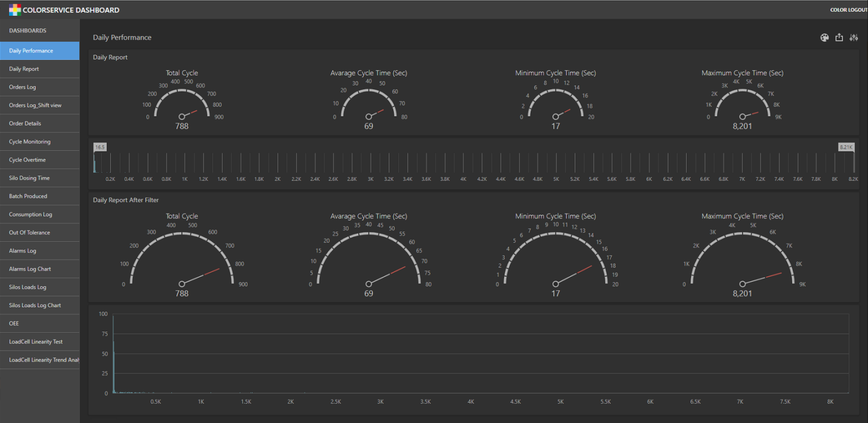Select Silo Dosing Time
868x423 pixels.
pos(29,177)
